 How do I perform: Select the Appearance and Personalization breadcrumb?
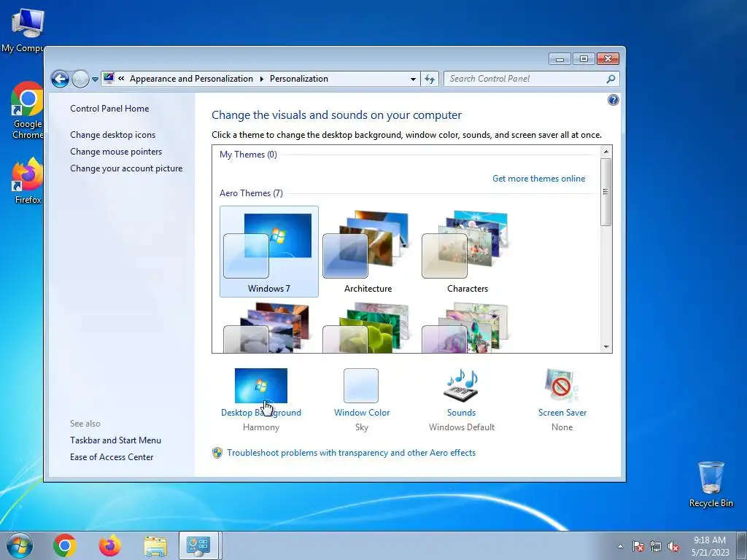pyautogui.click(x=191, y=79)
